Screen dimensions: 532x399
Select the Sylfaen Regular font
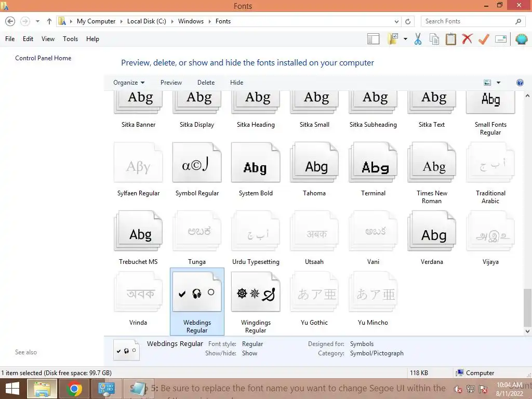tap(138, 169)
